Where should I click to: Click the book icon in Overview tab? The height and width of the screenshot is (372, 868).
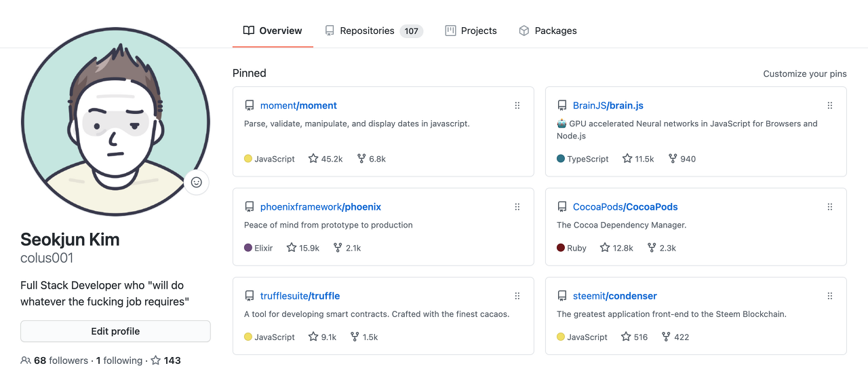[249, 31]
